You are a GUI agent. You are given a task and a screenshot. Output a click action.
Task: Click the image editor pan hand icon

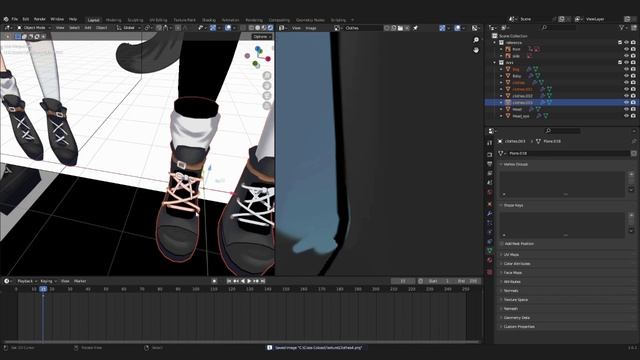coord(476,50)
